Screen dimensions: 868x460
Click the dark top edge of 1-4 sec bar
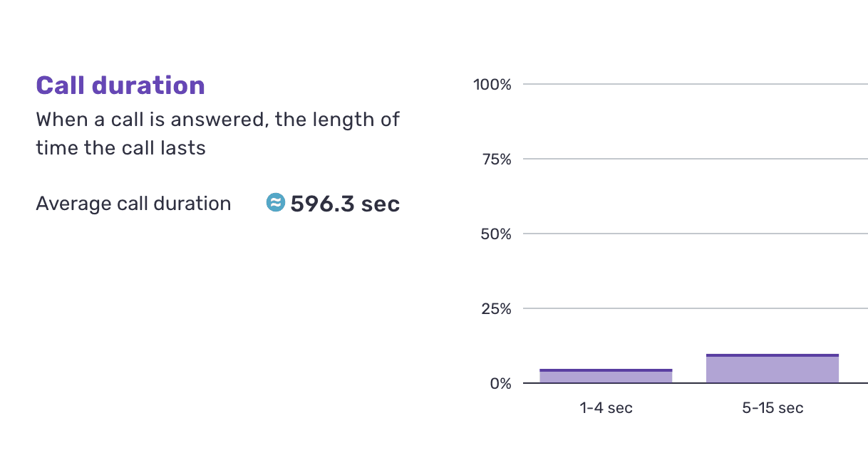(x=606, y=370)
